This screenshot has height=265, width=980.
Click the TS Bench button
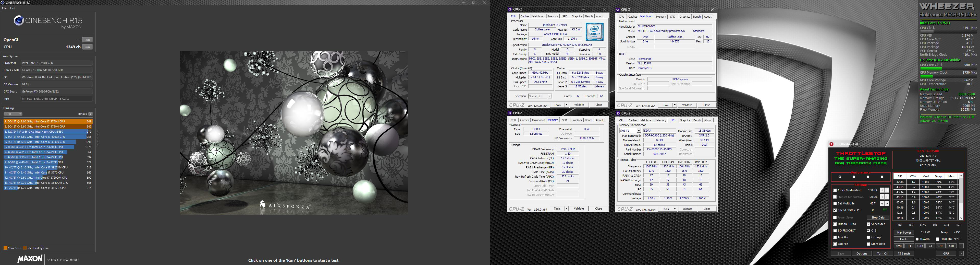click(x=904, y=254)
